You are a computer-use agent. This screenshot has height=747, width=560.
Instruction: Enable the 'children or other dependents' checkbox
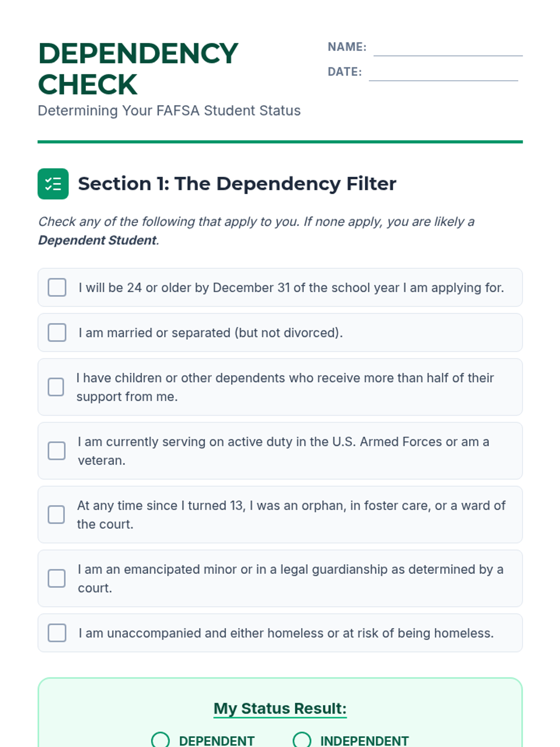56,387
